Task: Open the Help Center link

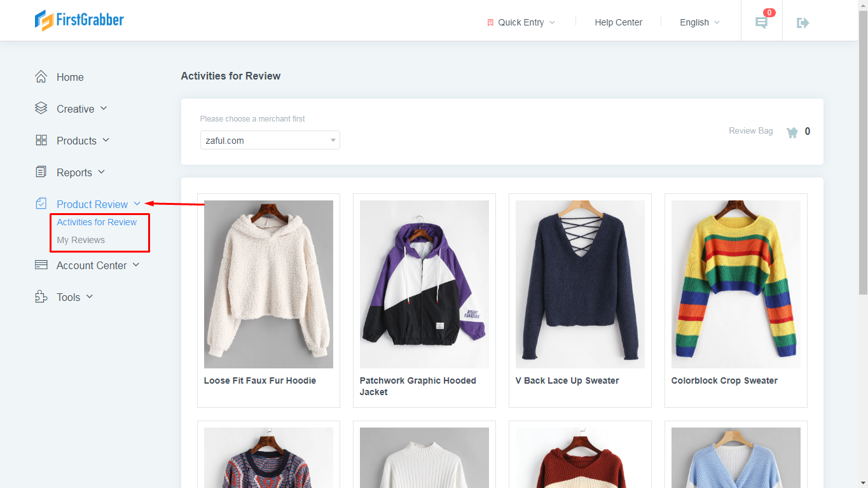Action: [619, 22]
